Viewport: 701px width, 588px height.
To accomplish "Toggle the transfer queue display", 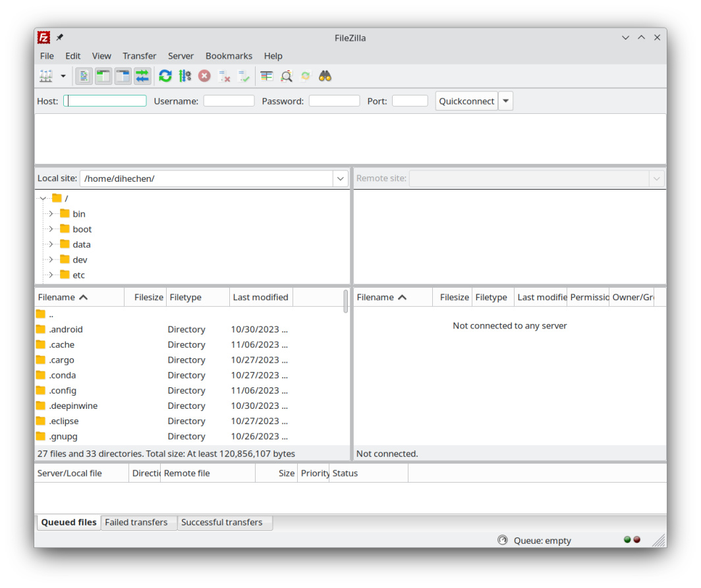I will click(142, 76).
